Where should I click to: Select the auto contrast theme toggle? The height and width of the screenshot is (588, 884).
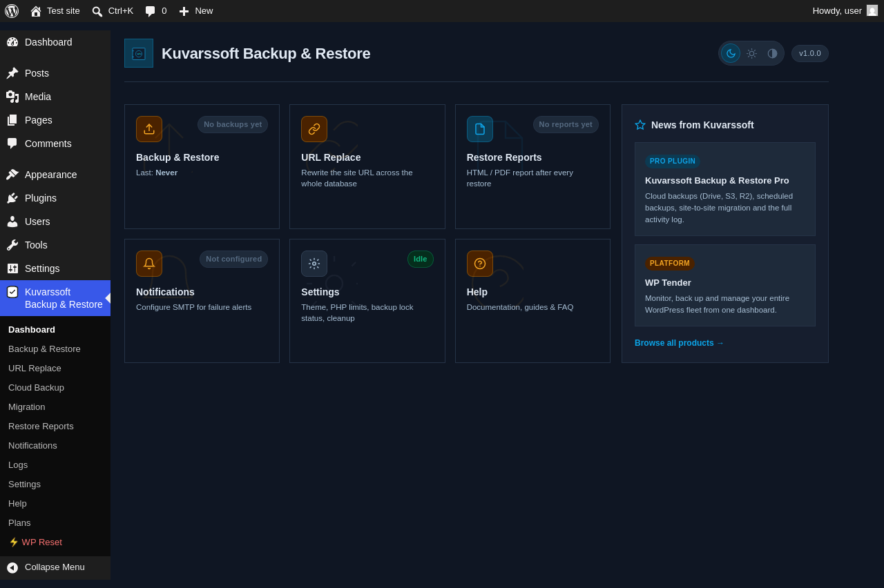pyautogui.click(x=772, y=53)
